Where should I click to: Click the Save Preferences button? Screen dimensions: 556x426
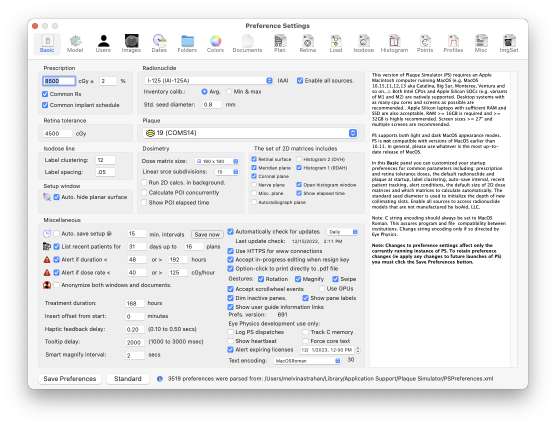[70, 379]
